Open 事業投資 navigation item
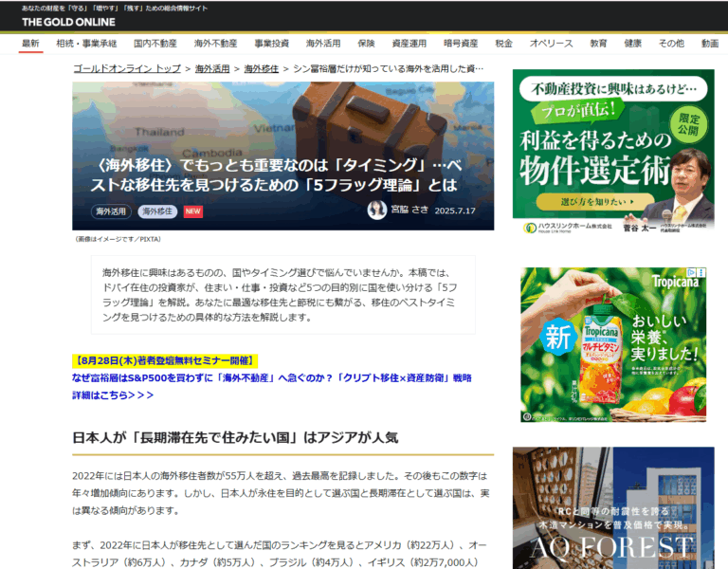 272,44
